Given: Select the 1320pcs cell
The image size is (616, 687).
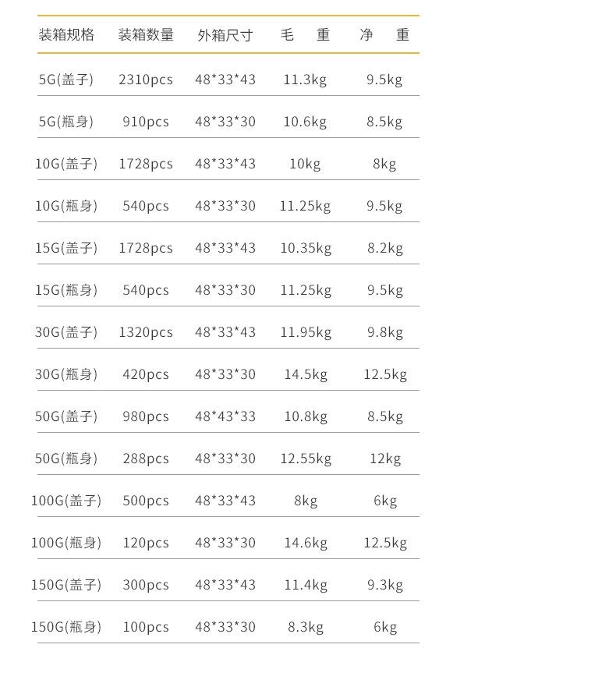Looking at the screenshot, I should point(146,332).
